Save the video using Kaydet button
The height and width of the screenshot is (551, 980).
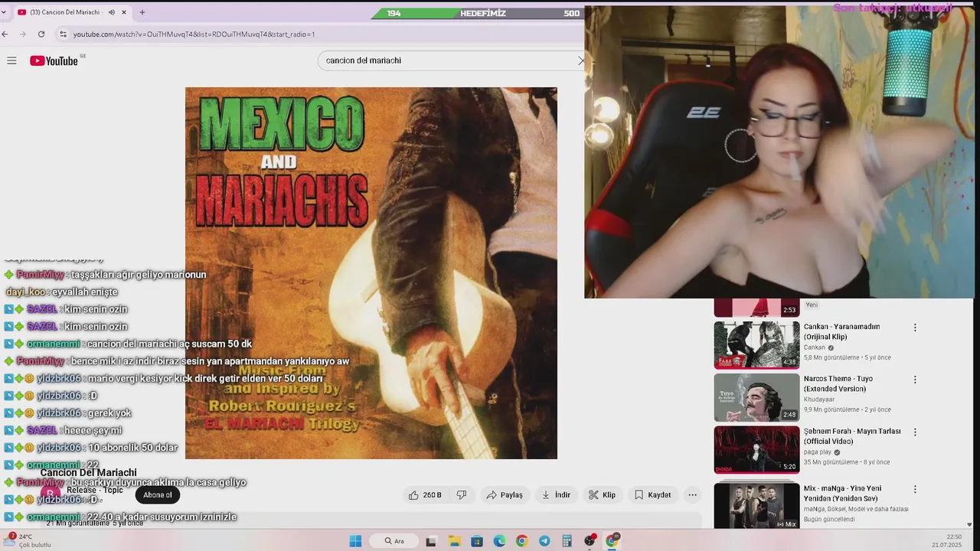(652, 495)
